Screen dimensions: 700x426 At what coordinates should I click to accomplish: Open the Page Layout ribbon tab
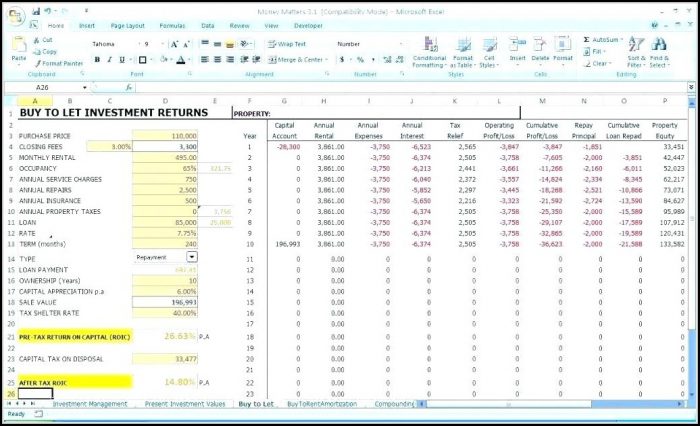coord(128,26)
